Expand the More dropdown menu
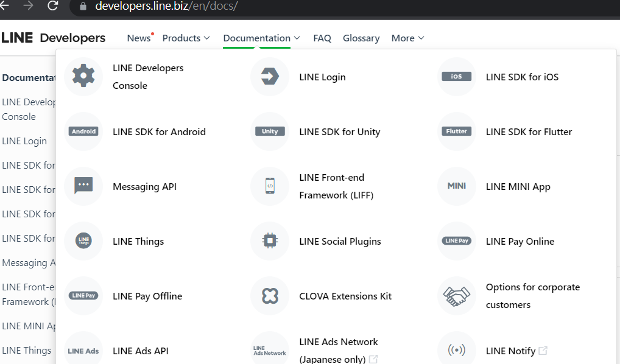The image size is (620, 364). point(407,38)
